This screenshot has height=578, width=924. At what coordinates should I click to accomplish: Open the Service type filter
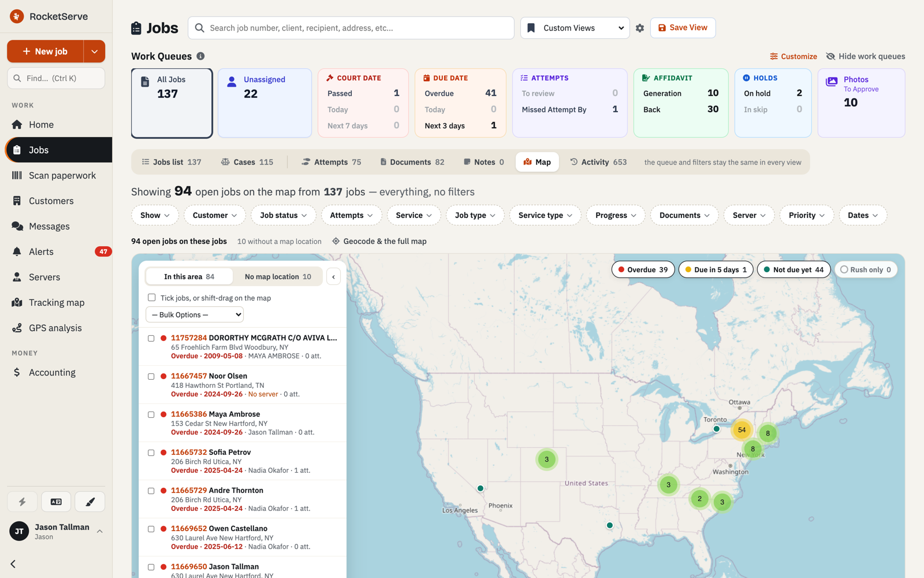(545, 215)
